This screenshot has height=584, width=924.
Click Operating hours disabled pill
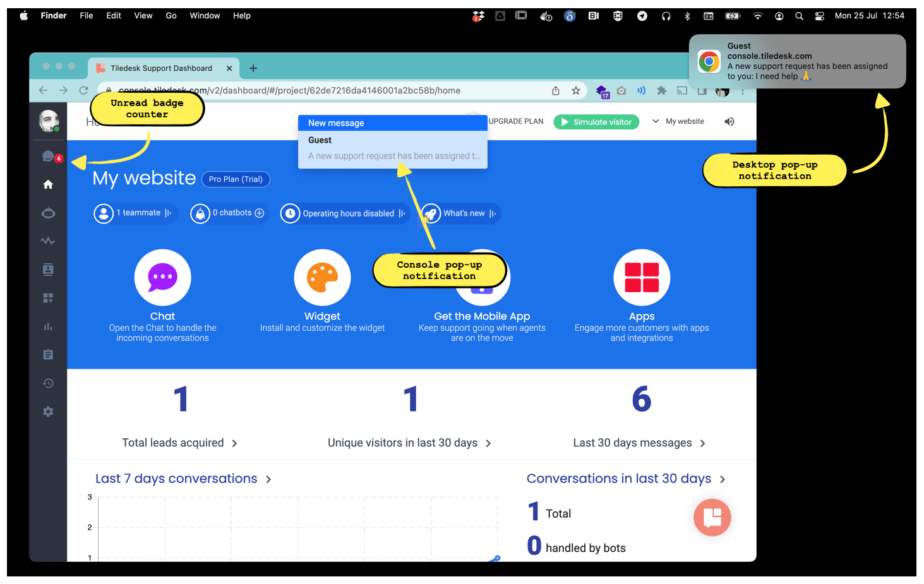click(x=345, y=213)
